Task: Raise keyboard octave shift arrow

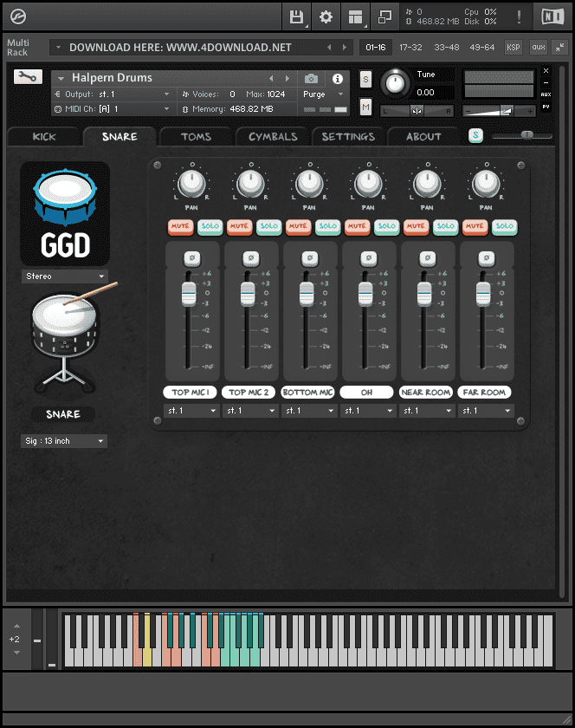Action: tap(16, 627)
